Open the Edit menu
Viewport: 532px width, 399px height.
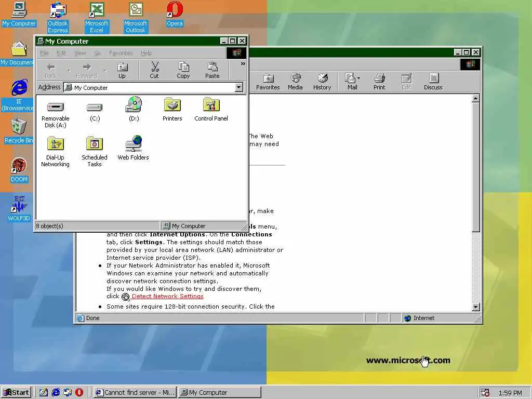pos(61,53)
